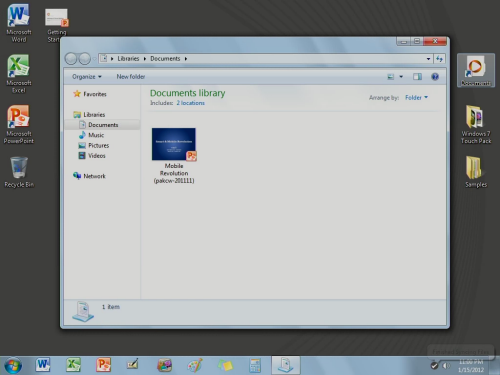500x375 pixels.
Task: Click the Mobile Revolution (pakcw-201111) file name
Action: tap(174, 173)
